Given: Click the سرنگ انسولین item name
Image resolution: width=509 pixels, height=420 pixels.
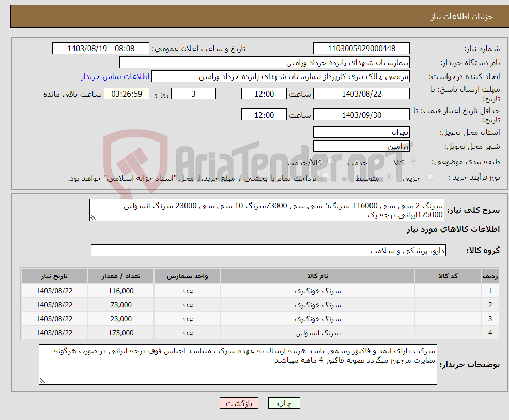Looking at the screenshot, I should coord(318,333).
